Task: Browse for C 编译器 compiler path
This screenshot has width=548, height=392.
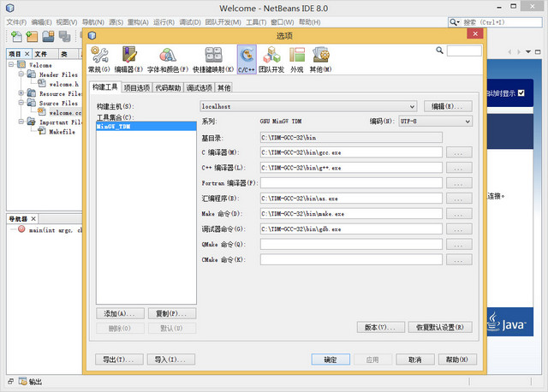Action: coord(459,152)
